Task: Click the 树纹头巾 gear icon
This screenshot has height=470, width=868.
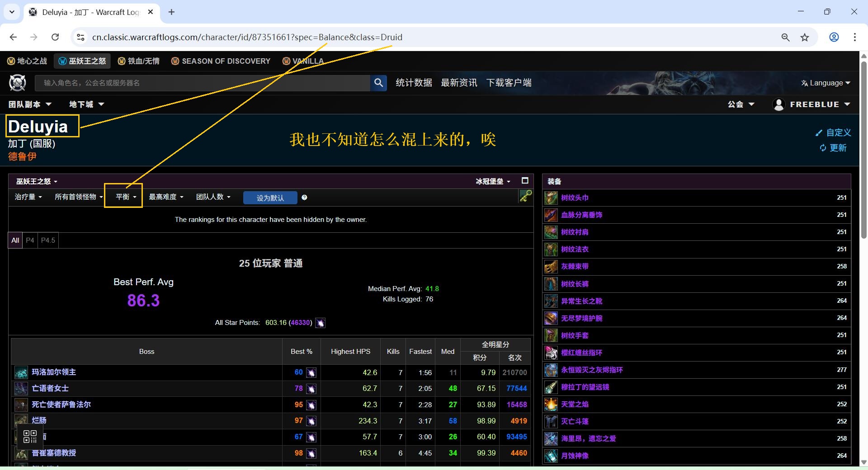Action: [x=551, y=197]
